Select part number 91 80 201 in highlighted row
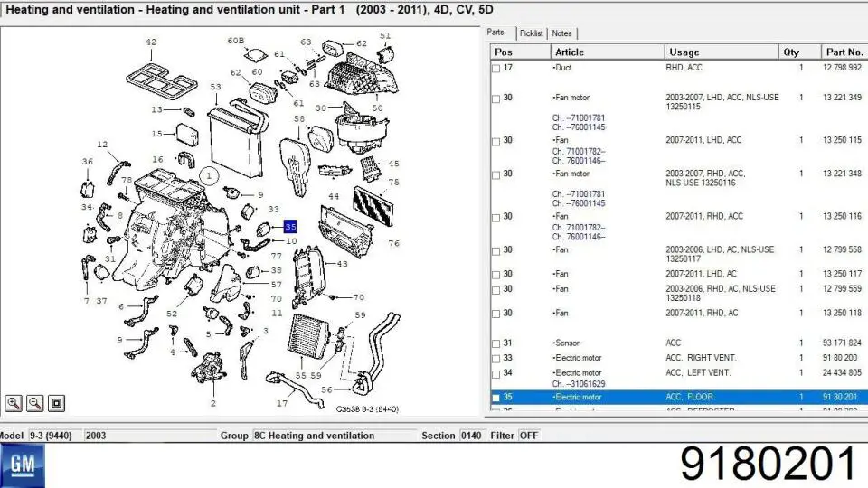868x488 pixels. point(840,398)
